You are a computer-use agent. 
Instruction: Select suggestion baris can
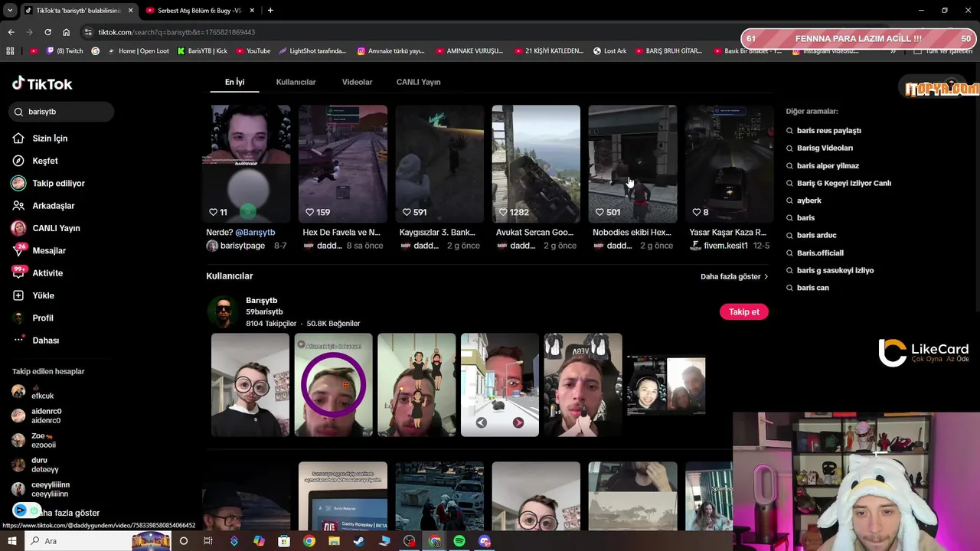812,288
